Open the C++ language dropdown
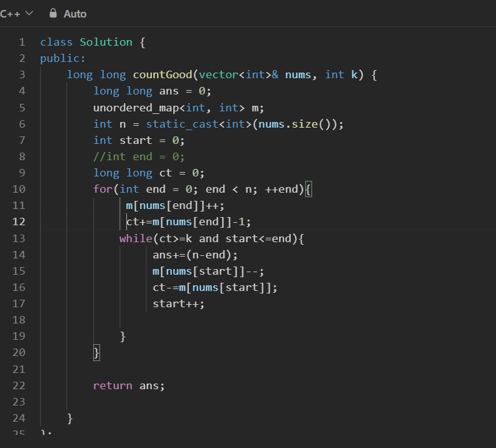The height and width of the screenshot is (448, 496). click(16, 14)
